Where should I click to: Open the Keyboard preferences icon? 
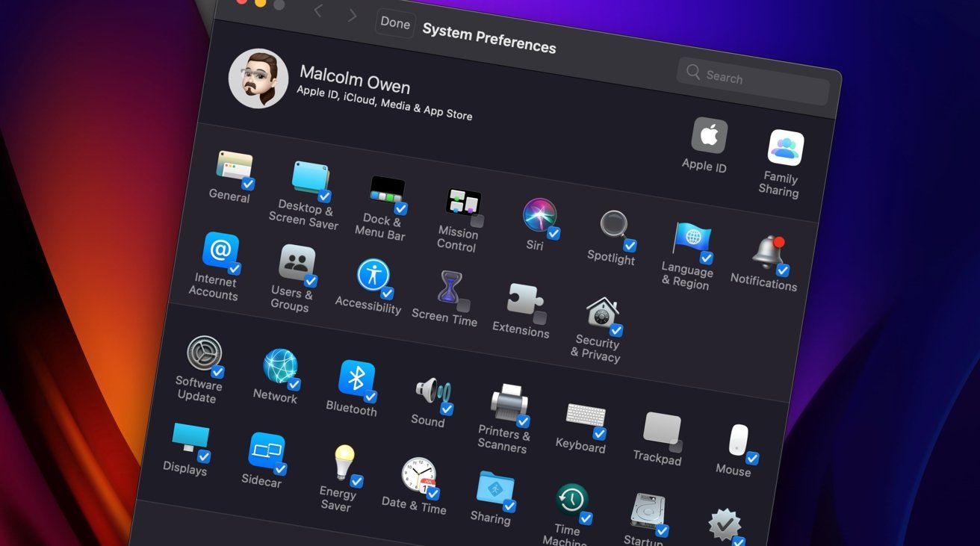(586, 417)
